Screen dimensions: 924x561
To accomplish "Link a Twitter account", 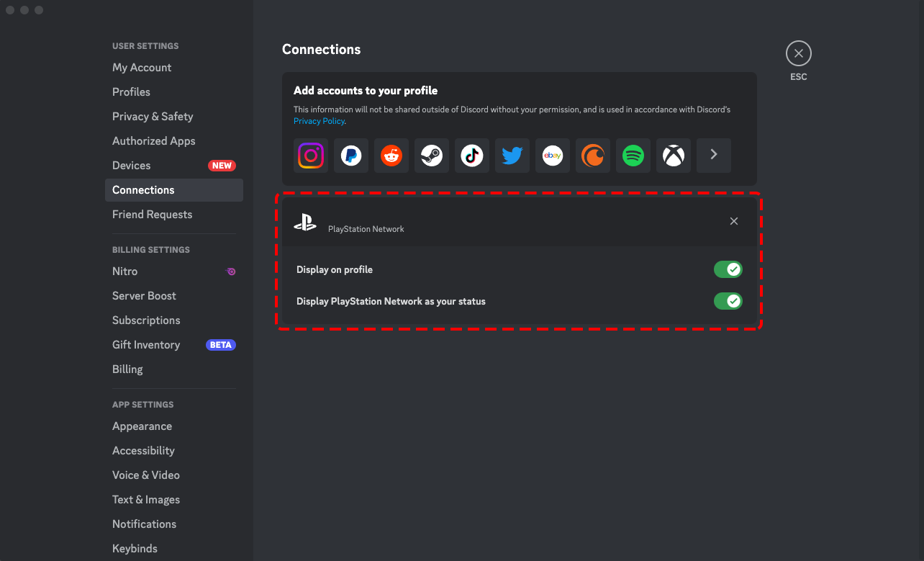I will pos(512,156).
